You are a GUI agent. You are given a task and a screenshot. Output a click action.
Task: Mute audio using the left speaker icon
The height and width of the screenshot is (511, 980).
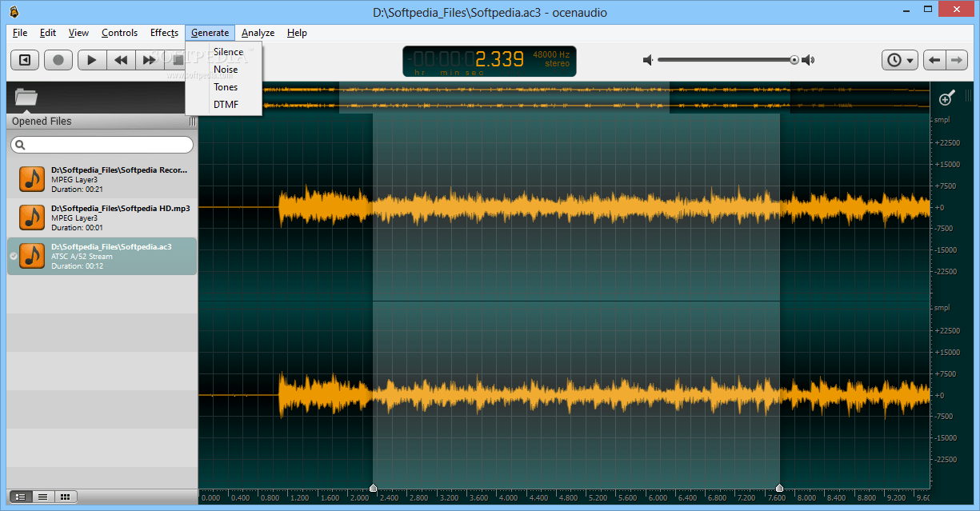point(648,59)
